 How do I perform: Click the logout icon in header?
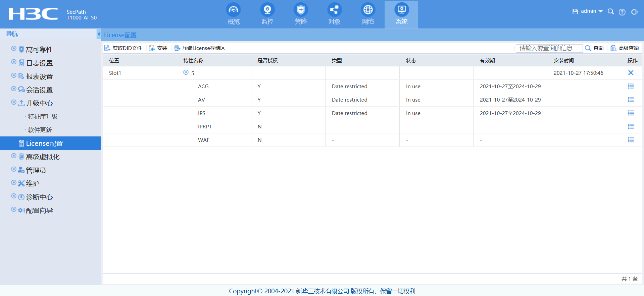click(x=634, y=12)
